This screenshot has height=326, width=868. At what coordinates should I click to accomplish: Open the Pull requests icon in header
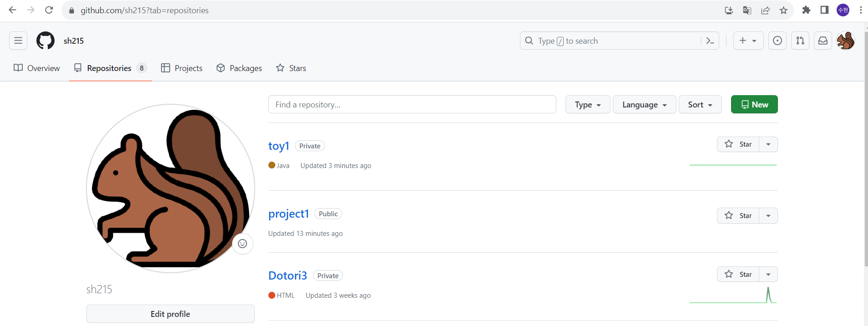pyautogui.click(x=800, y=41)
